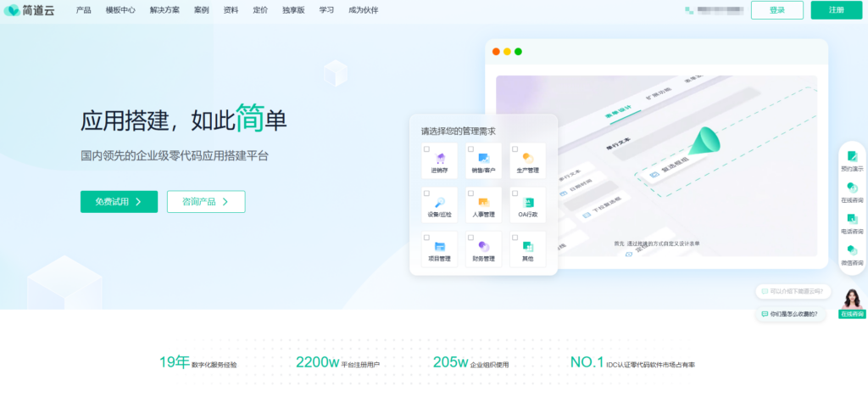Click the 预约演示 icon in right sidebar
Viewport: 868px width, 409px height.
(x=852, y=157)
